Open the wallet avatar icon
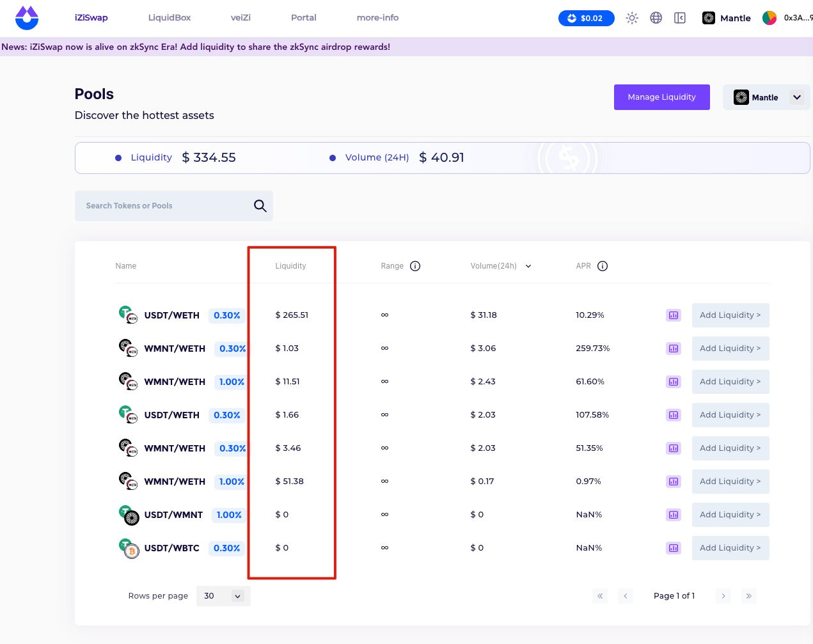The height and width of the screenshot is (644, 813). click(x=770, y=18)
